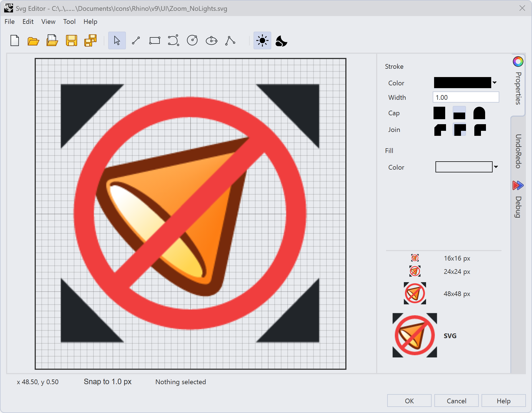Save the file with floppy disk icon
The width and height of the screenshot is (532, 413).
pos(71,41)
